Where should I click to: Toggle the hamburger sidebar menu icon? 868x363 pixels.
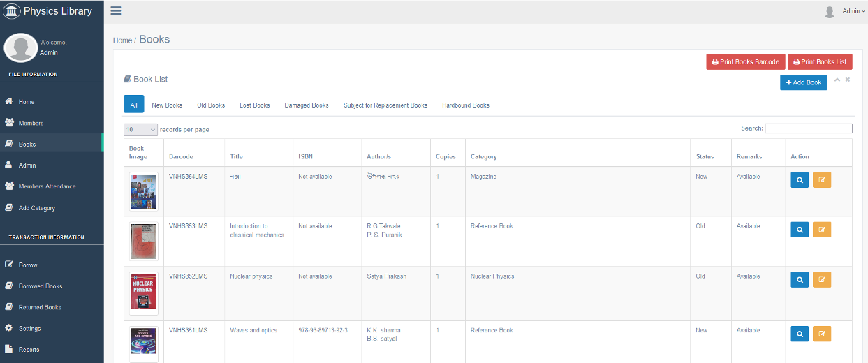click(116, 10)
